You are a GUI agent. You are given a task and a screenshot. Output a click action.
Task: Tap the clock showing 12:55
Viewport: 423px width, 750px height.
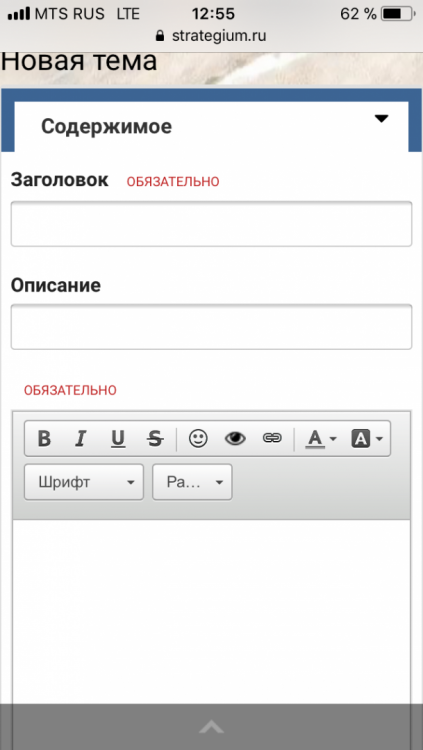[213, 14]
